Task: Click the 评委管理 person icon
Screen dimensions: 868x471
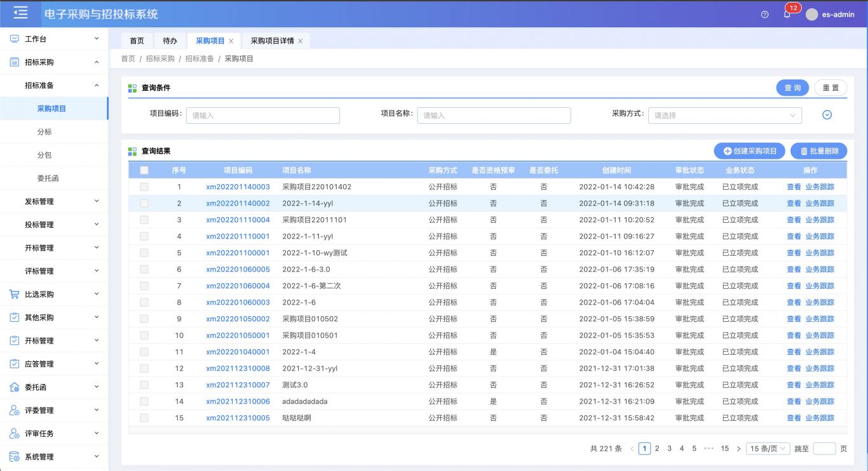Action: pos(14,410)
